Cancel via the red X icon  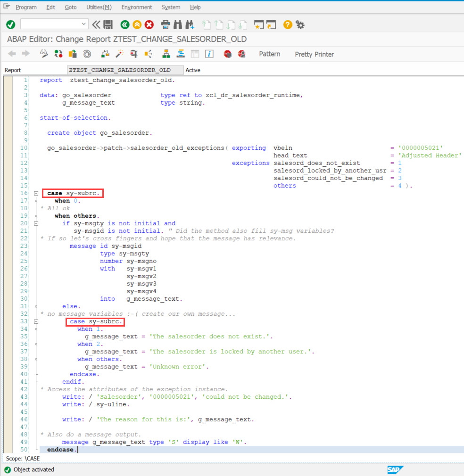pos(149,25)
